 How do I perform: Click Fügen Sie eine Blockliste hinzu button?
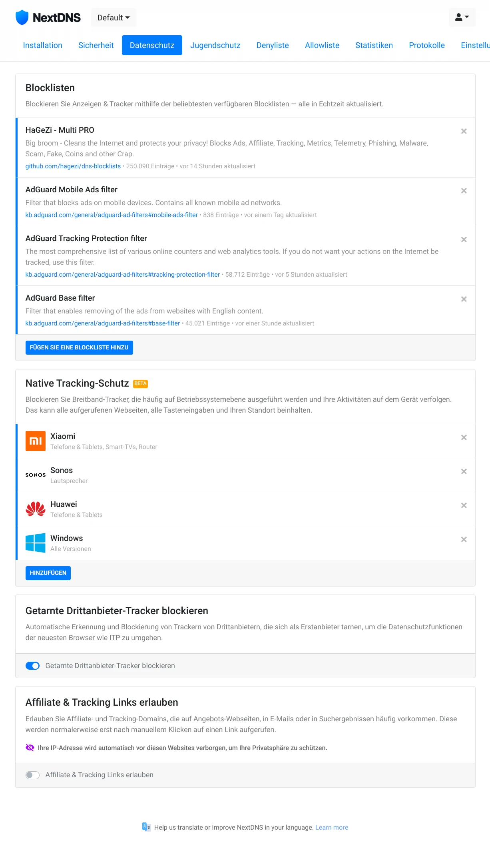[79, 347]
